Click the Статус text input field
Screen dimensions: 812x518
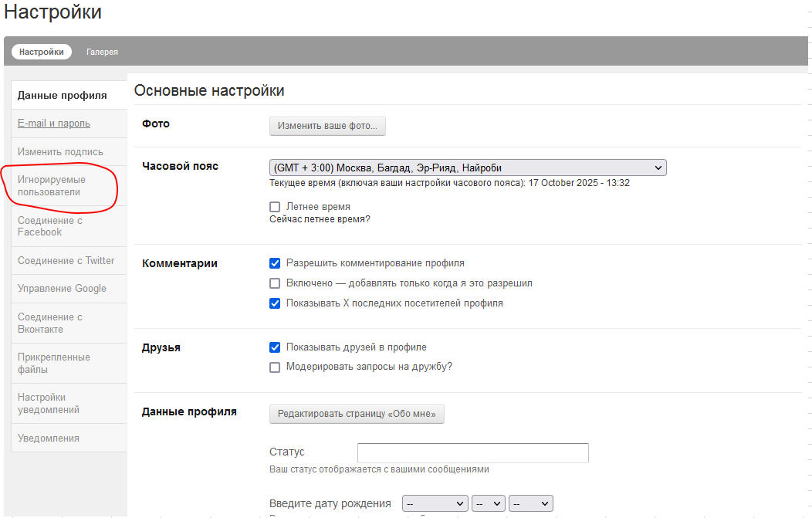[472, 453]
